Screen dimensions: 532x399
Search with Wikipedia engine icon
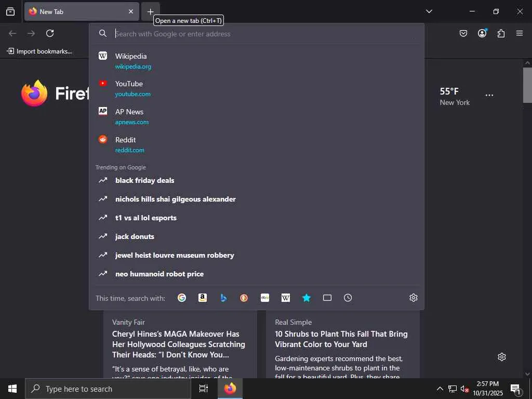[x=286, y=298]
